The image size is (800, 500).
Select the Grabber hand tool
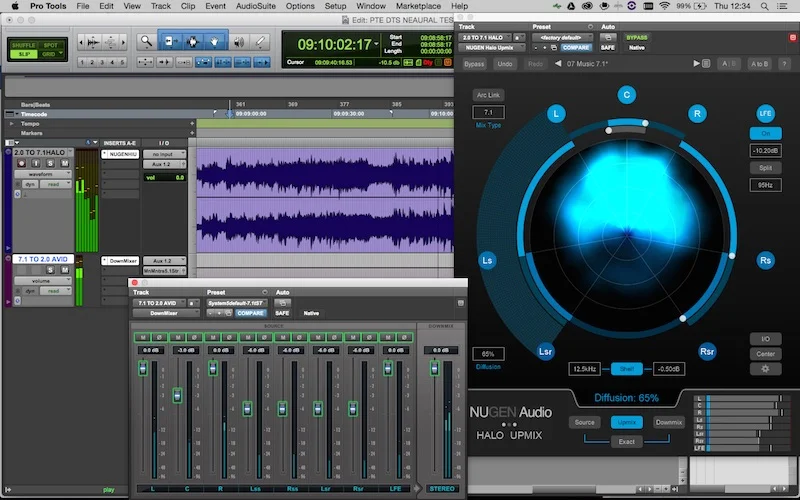[214, 42]
